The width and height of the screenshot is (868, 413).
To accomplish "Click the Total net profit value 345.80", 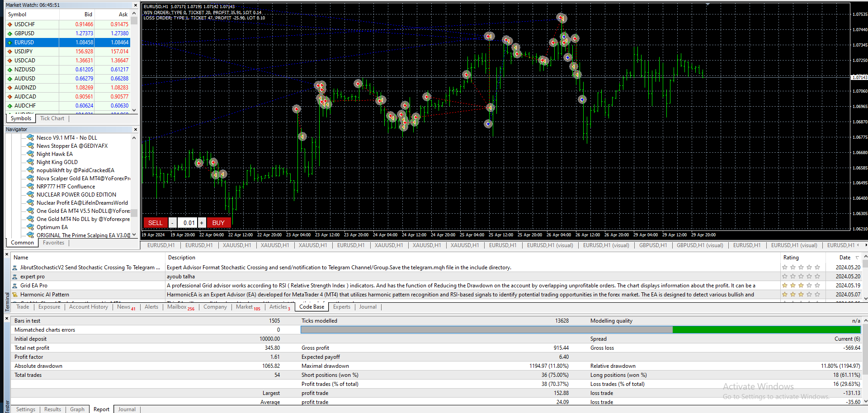I will point(272,348).
